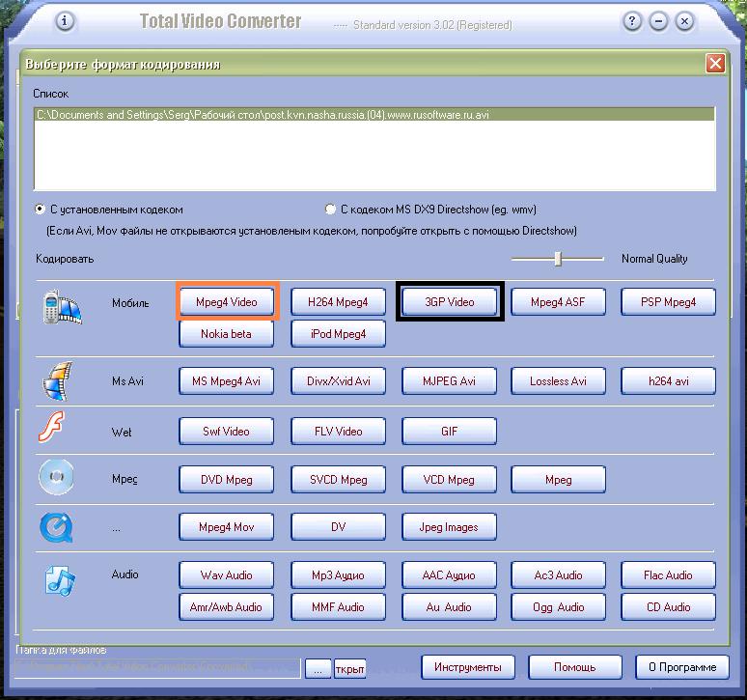Select Swf Video format

coord(226,432)
